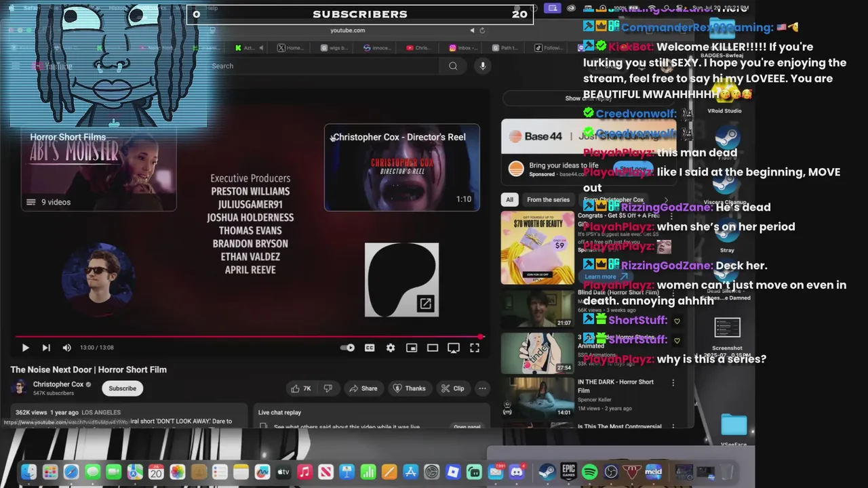Select From the series chip
868x488 pixels.
tap(548, 199)
